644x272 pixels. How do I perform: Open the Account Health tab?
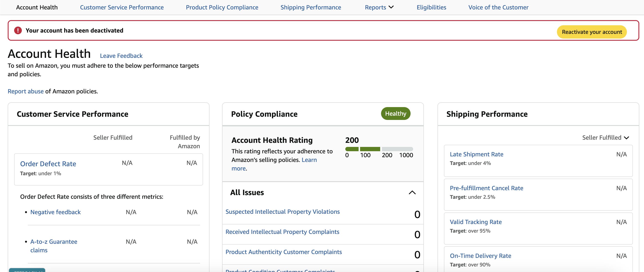(x=37, y=7)
